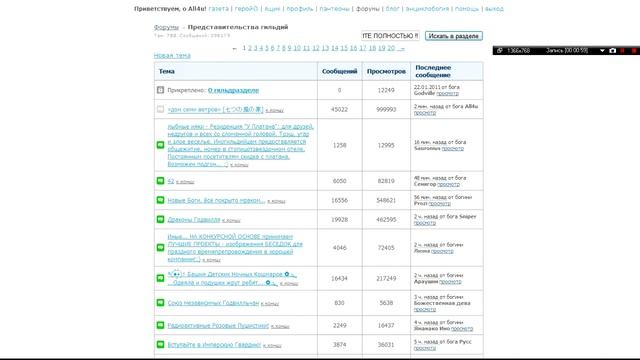Open 'профиль' in top navigation

300,9
